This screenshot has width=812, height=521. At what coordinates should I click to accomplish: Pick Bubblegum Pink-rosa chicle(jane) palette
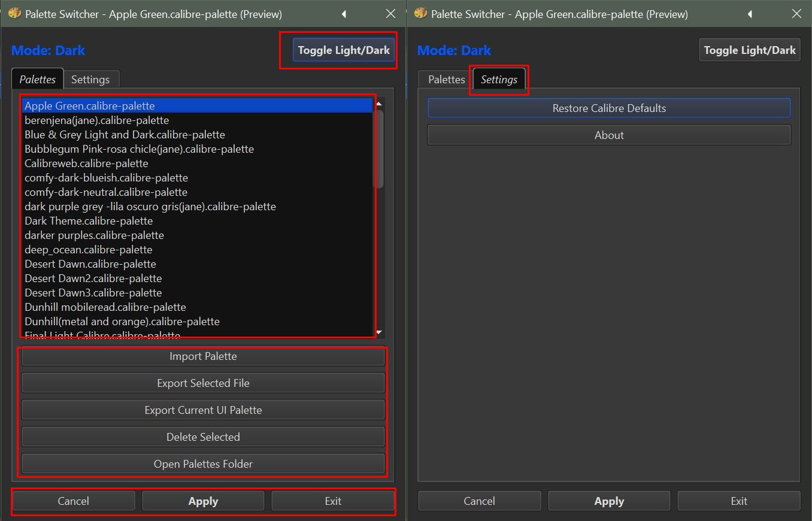point(198,149)
